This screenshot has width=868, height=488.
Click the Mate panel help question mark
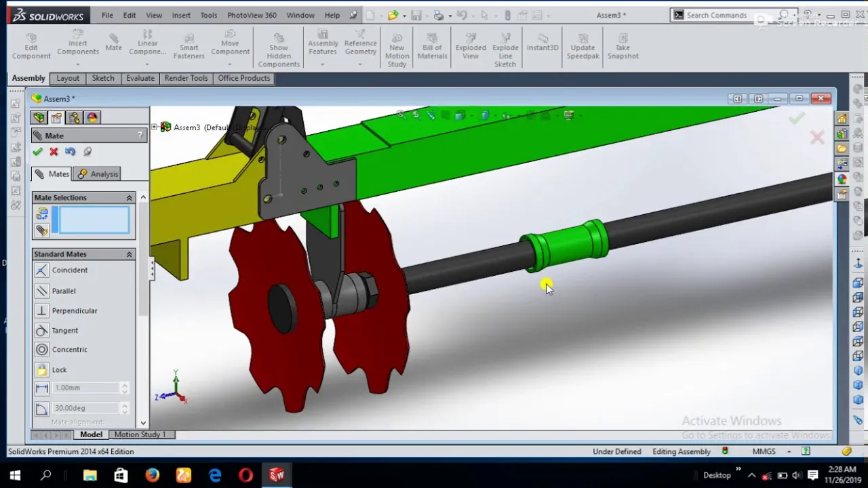[x=140, y=135]
